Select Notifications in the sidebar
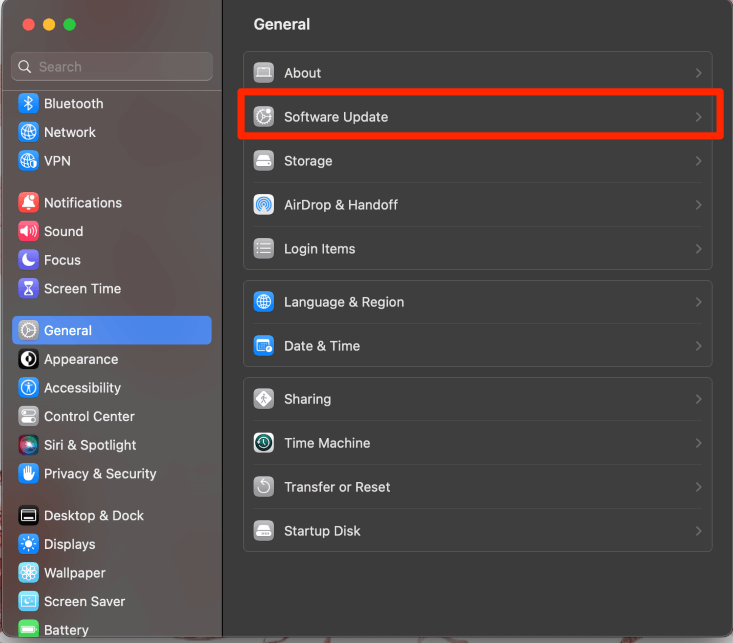 coord(82,203)
